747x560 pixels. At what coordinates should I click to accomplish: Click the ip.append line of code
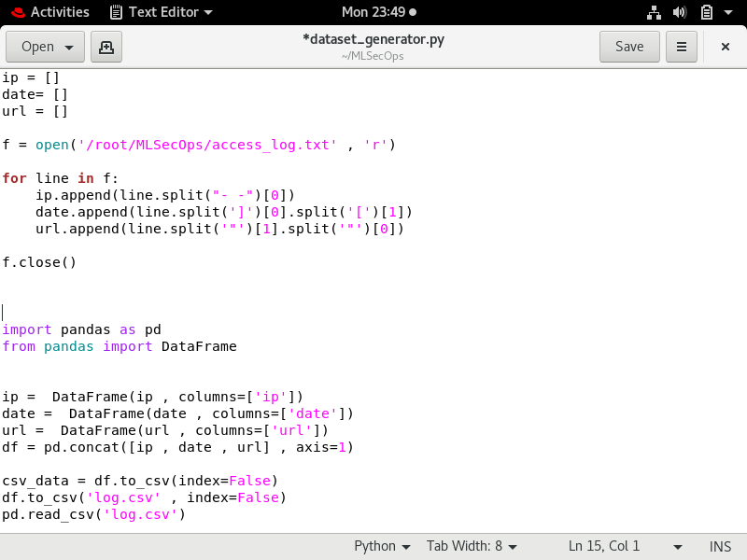click(165, 195)
